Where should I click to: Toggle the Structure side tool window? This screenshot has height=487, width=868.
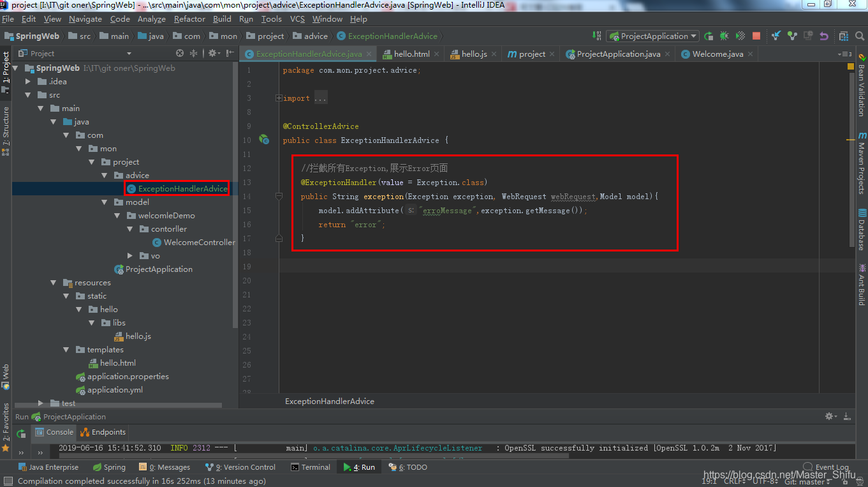[6, 131]
